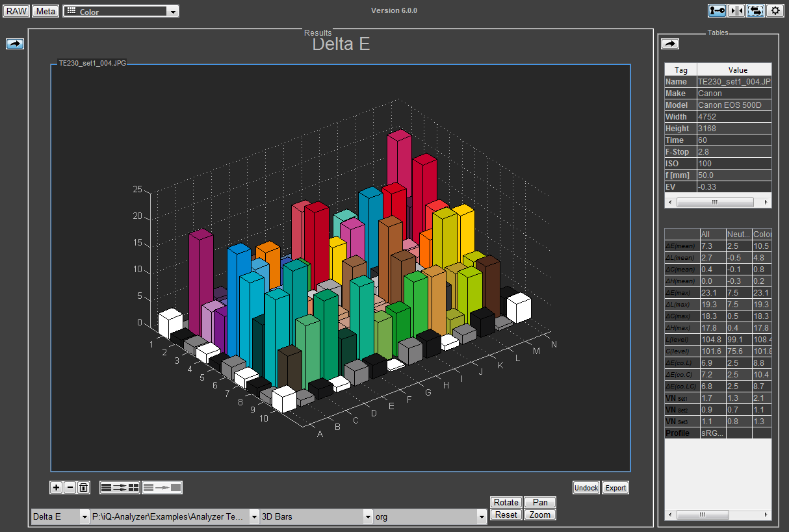This screenshot has height=532, width=789.
Task: Switch to the RAW tab button
Action: point(16,11)
